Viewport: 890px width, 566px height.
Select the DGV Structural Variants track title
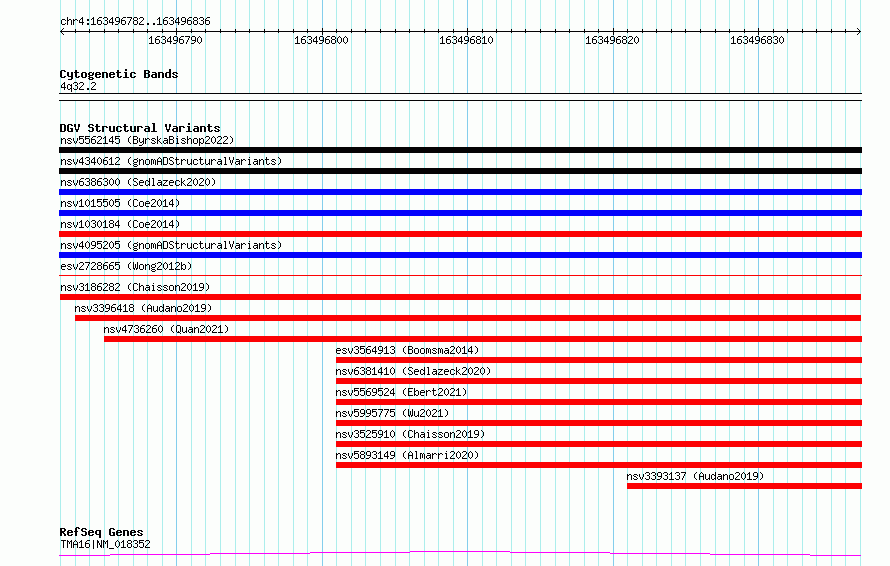tap(140, 128)
